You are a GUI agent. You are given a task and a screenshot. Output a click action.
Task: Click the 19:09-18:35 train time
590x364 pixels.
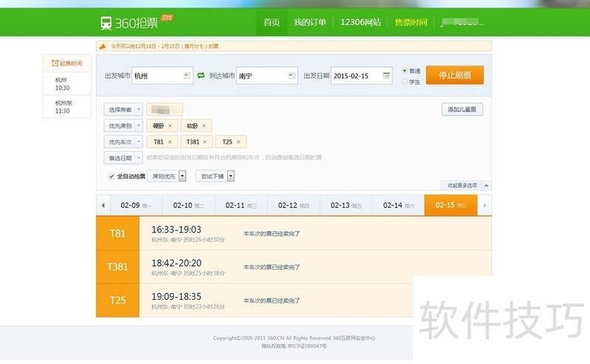[176, 296]
